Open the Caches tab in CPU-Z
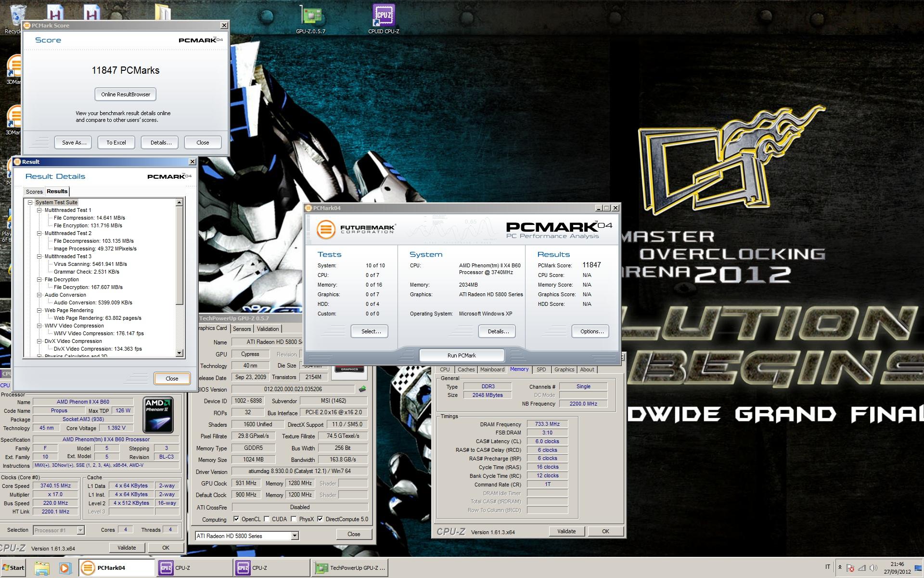Image resolution: width=924 pixels, height=578 pixels. pos(466,369)
